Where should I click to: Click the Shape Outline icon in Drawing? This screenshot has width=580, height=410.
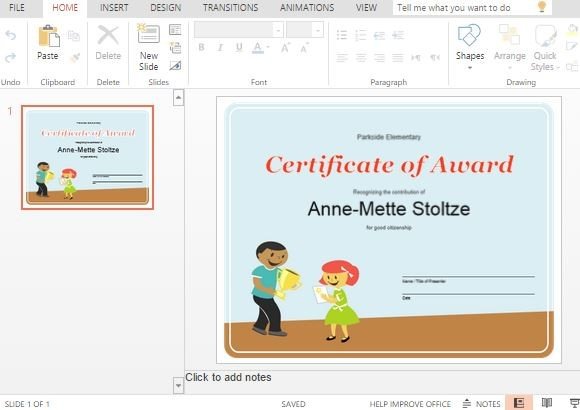[572, 47]
